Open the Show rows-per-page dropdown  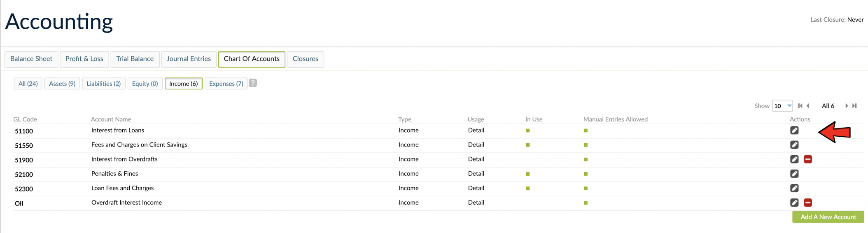pyautogui.click(x=782, y=106)
